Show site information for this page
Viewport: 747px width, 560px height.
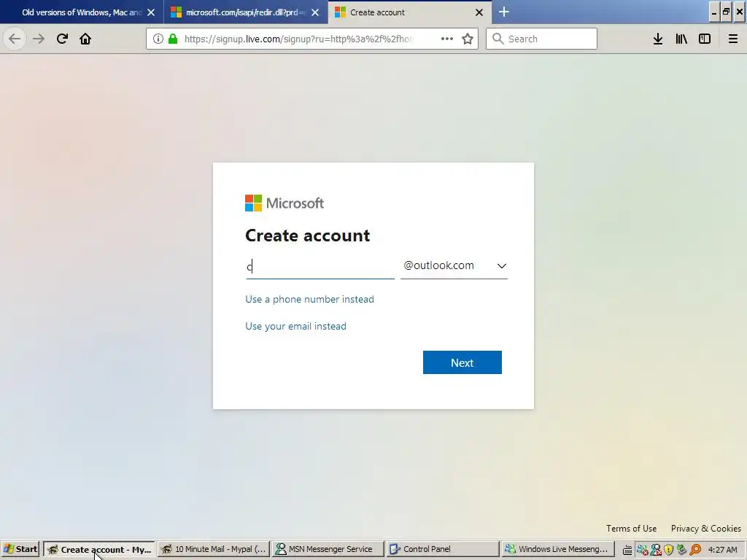pyautogui.click(x=158, y=39)
